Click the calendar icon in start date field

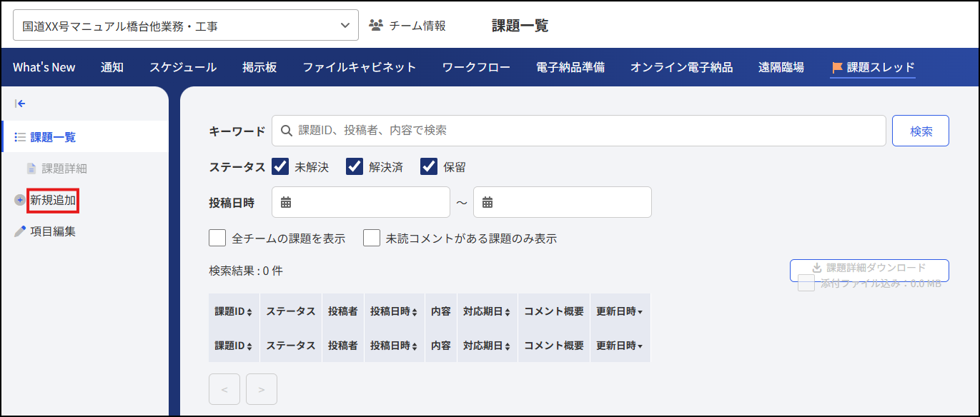(286, 202)
